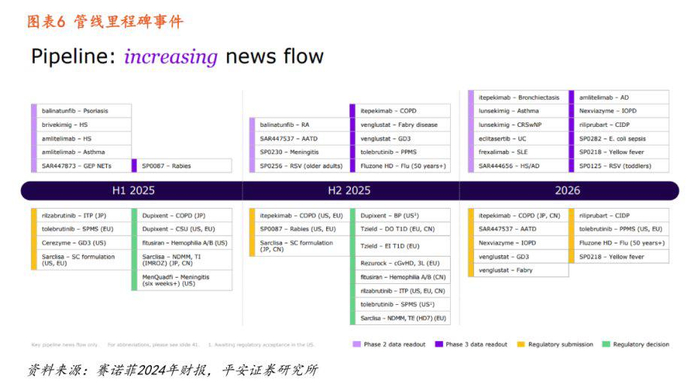Image resolution: width=700 pixels, height=383 pixels.
Task: Select the H1 2025 timeline segment
Action: click(133, 191)
